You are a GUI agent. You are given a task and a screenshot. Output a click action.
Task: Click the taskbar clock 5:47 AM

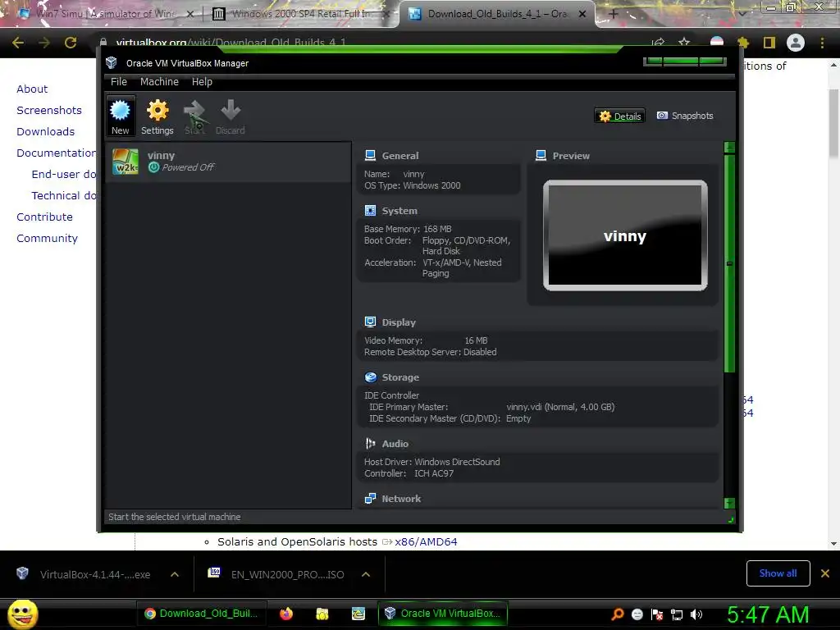click(x=768, y=614)
